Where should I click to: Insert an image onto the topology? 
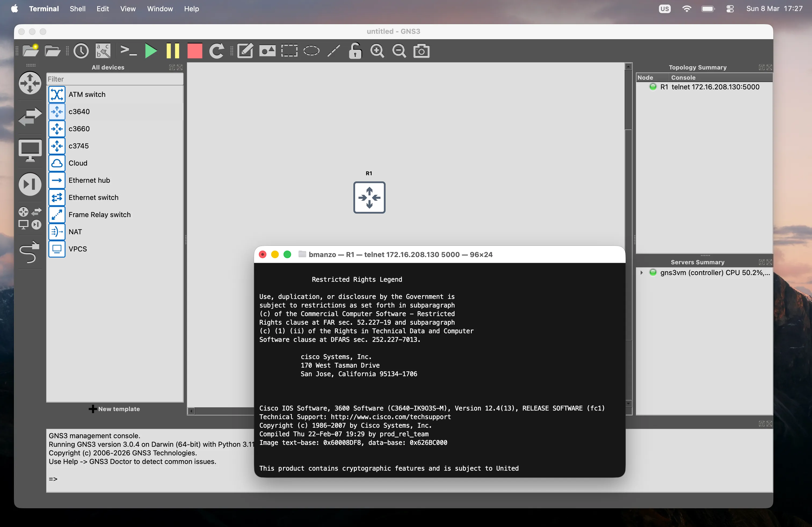coord(267,51)
